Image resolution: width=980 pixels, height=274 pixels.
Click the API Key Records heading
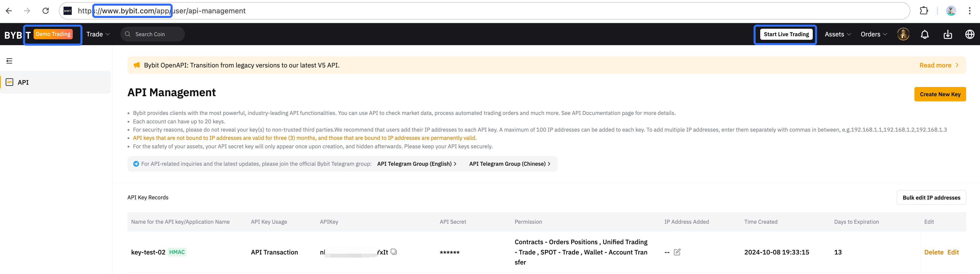click(148, 197)
